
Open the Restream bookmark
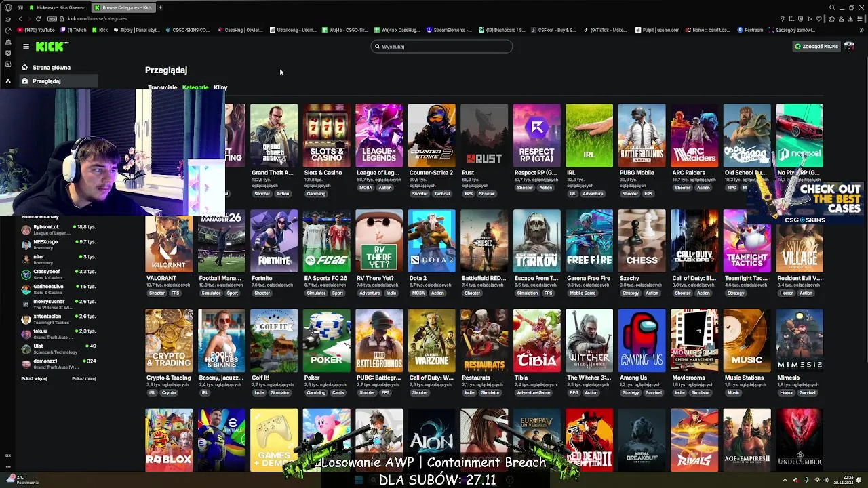(750, 30)
